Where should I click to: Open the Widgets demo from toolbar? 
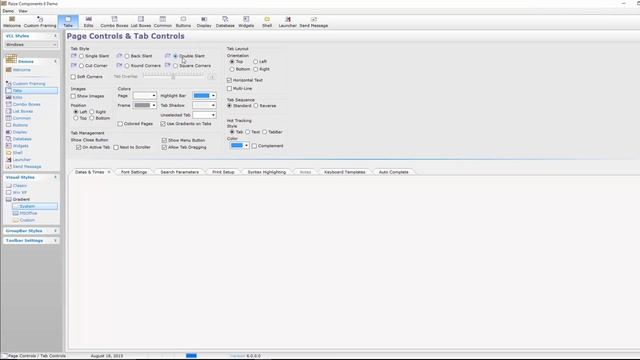click(x=246, y=22)
